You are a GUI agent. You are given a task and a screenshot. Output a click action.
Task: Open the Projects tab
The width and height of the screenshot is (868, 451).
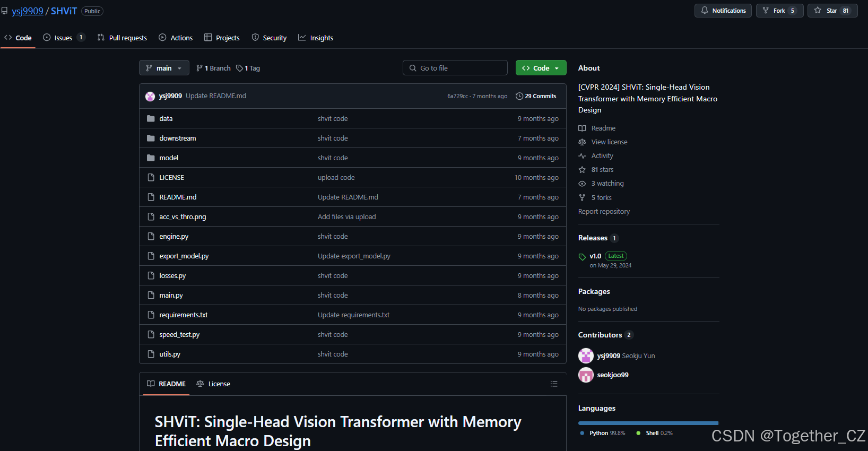click(x=222, y=38)
